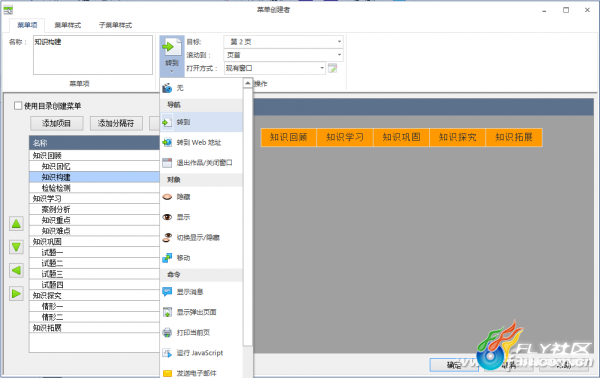600x378 pixels.
Task: Click the 添加分隔符 button
Action: pos(116,123)
